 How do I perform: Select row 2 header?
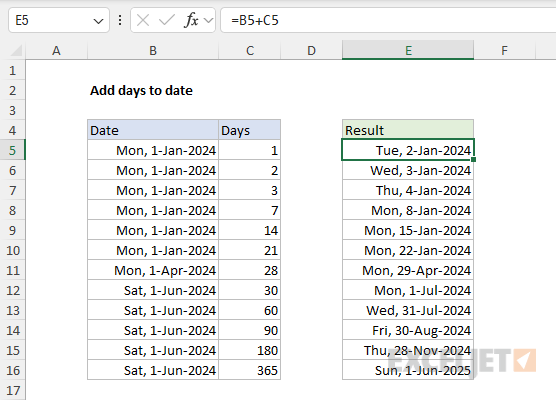(12, 90)
